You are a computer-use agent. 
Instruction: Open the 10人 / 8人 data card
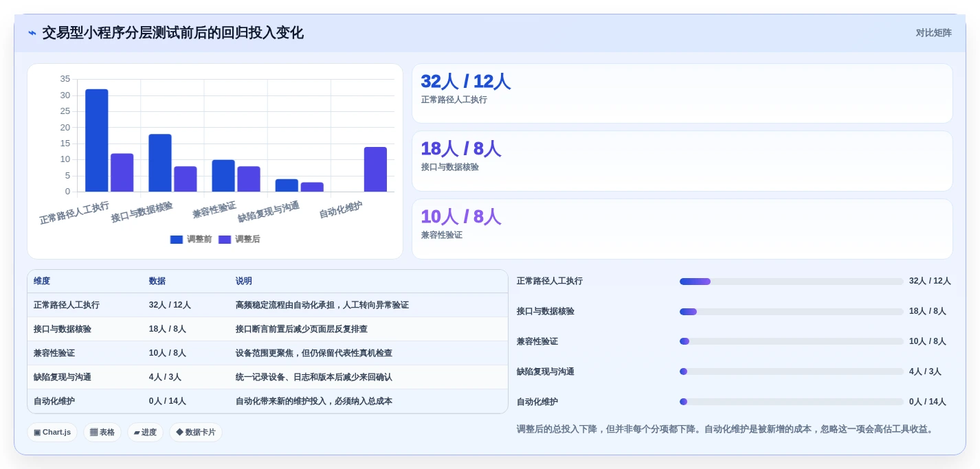coord(682,229)
